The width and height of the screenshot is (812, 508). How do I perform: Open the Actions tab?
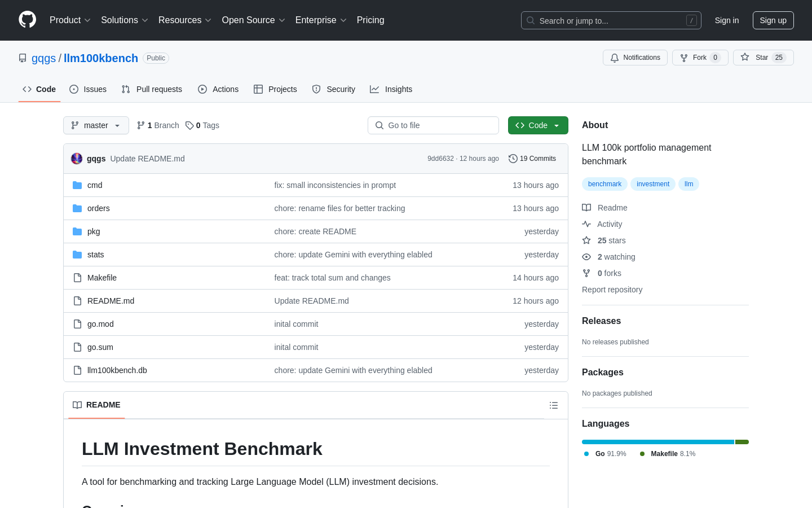tap(218, 89)
